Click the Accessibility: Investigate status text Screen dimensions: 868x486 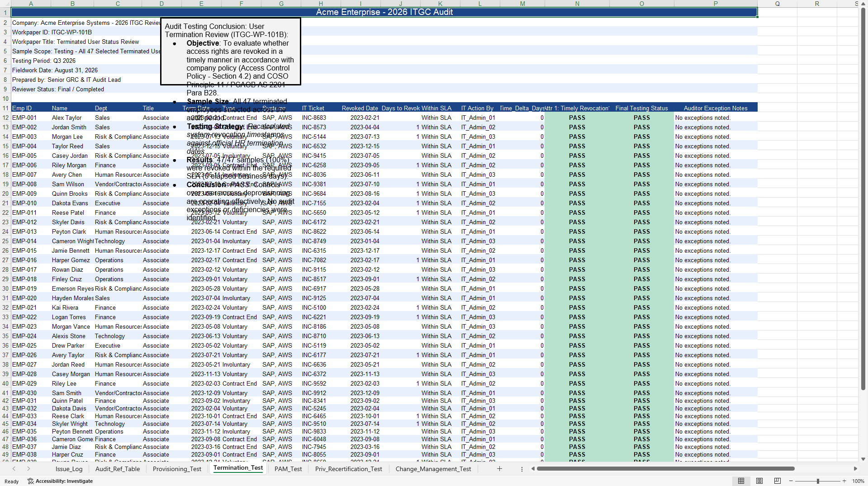[x=64, y=481]
